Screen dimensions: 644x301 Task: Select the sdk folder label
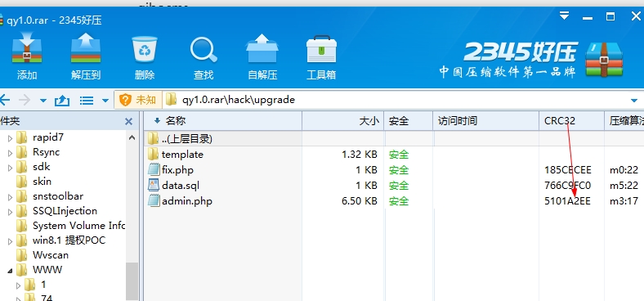pos(41,167)
